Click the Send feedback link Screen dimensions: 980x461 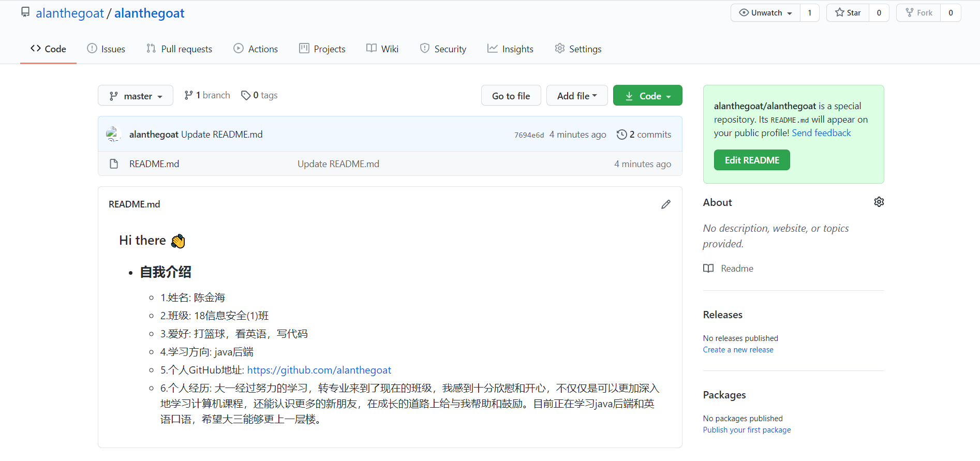(x=821, y=133)
